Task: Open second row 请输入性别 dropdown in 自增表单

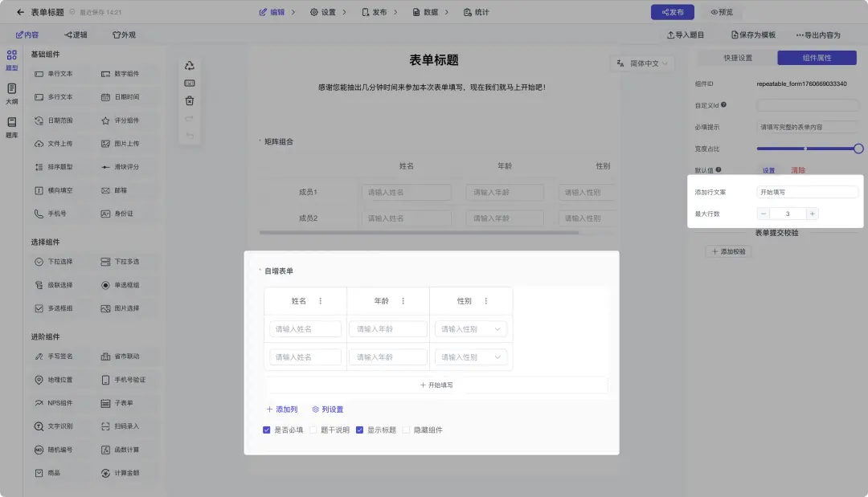Action: coord(470,357)
